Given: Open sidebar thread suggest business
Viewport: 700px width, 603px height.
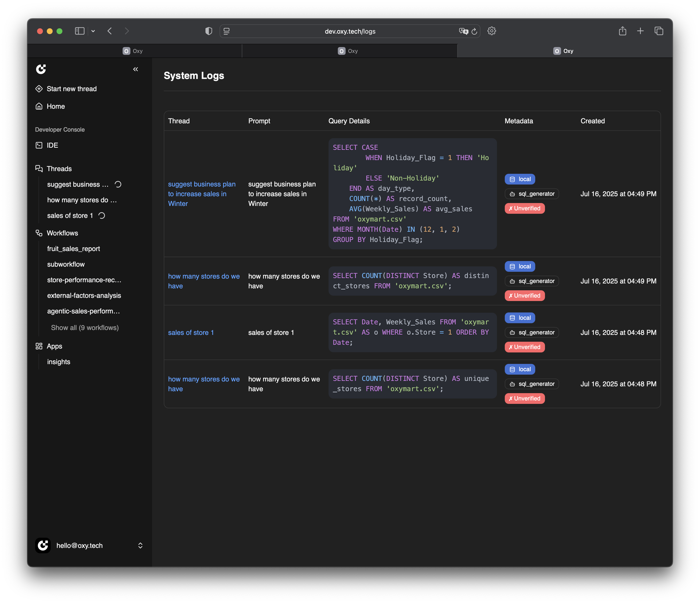Looking at the screenshot, I should (78, 185).
